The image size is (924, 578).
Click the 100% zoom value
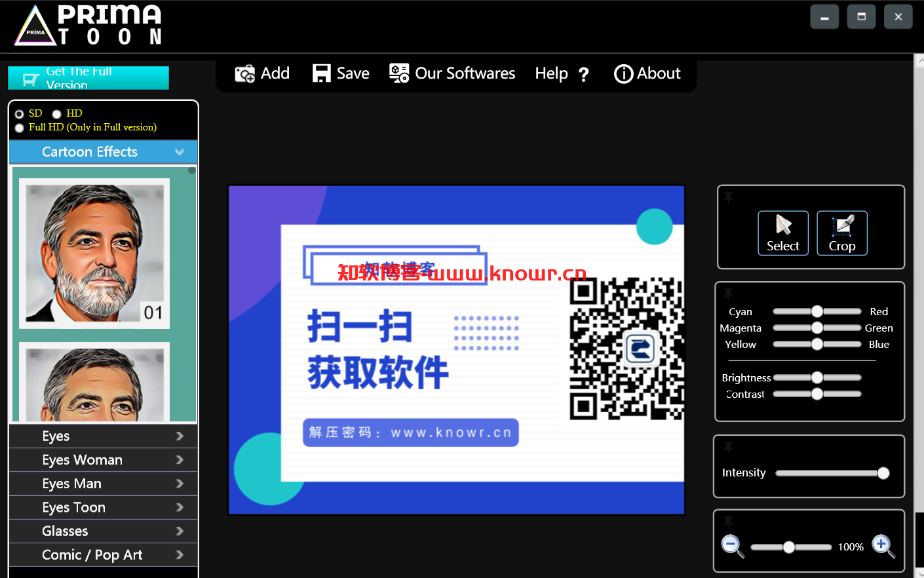pos(851,547)
